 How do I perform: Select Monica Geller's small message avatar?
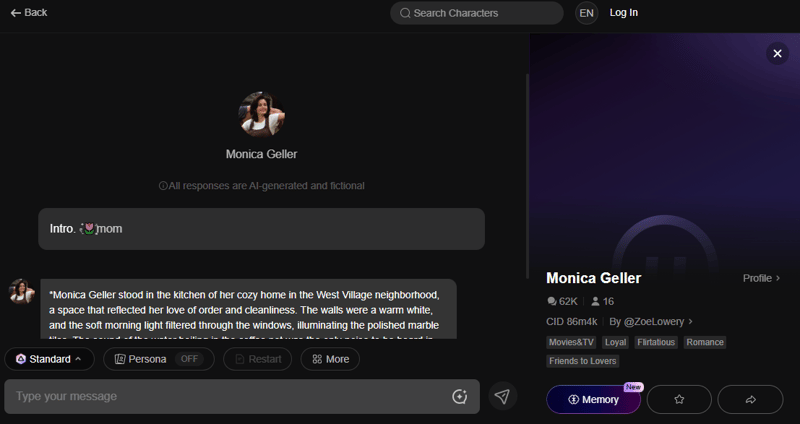21,291
